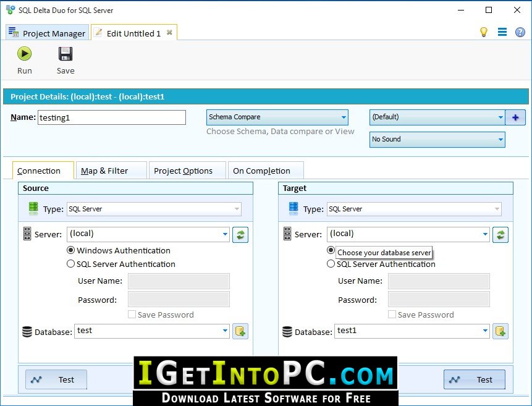Open the Schema Compare dropdown
The height and width of the screenshot is (406, 532).
[x=277, y=117]
